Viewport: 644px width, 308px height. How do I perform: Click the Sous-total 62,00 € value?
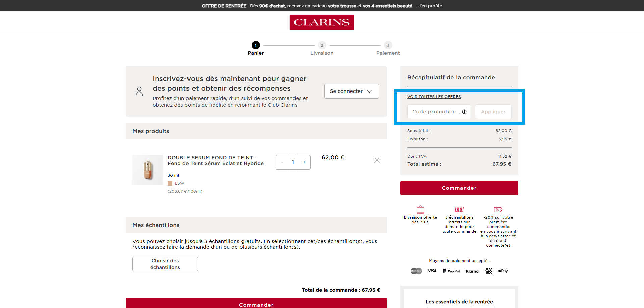(503, 131)
